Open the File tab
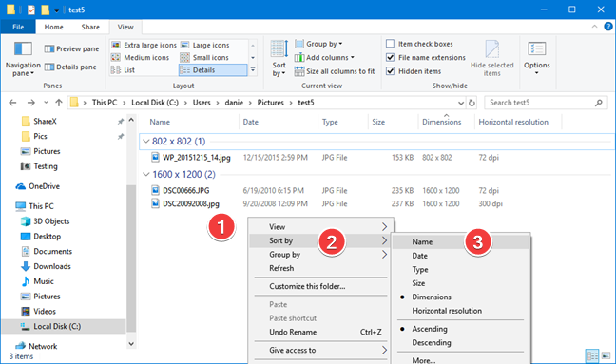 click(18, 27)
